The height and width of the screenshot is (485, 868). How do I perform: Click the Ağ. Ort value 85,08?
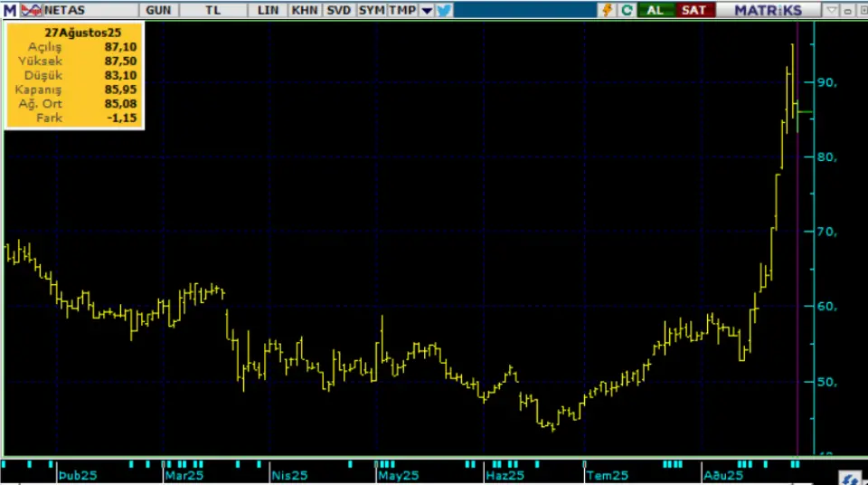120,104
